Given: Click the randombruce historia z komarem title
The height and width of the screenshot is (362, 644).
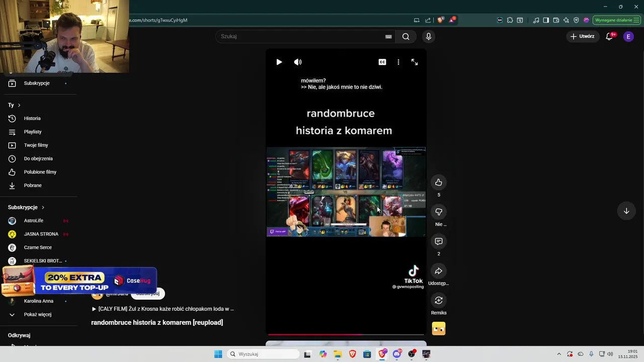Looking at the screenshot, I should 157,322.
